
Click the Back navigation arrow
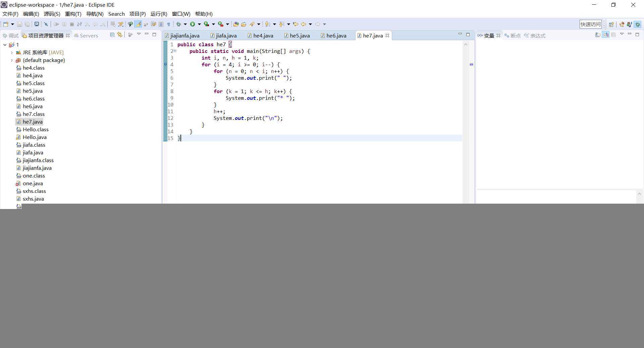coord(304,24)
